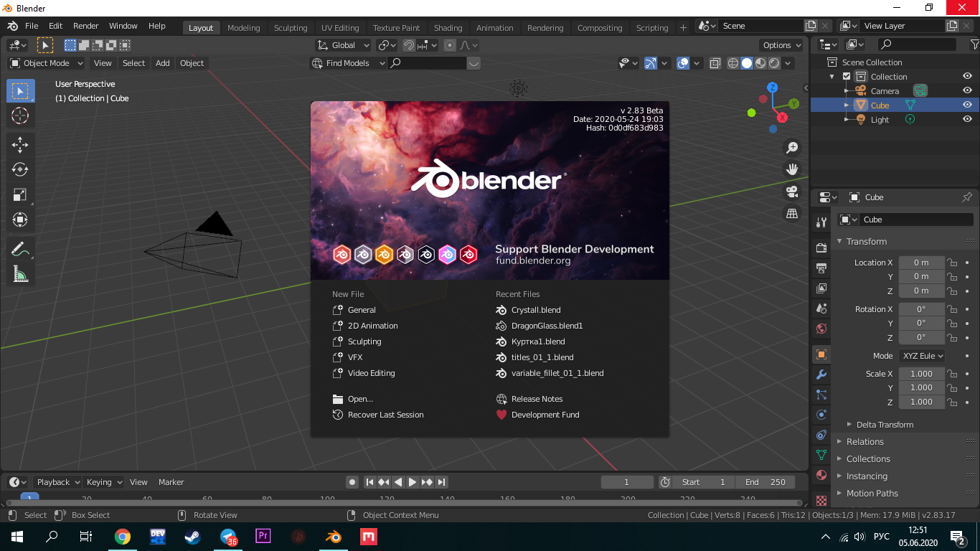This screenshot has width=980, height=551.
Task: Select the Annotate pencil tool
Action: click(x=20, y=249)
